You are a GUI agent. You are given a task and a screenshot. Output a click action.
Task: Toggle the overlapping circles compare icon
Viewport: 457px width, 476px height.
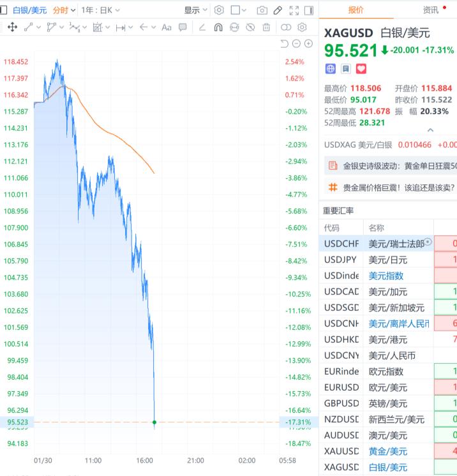point(286,27)
